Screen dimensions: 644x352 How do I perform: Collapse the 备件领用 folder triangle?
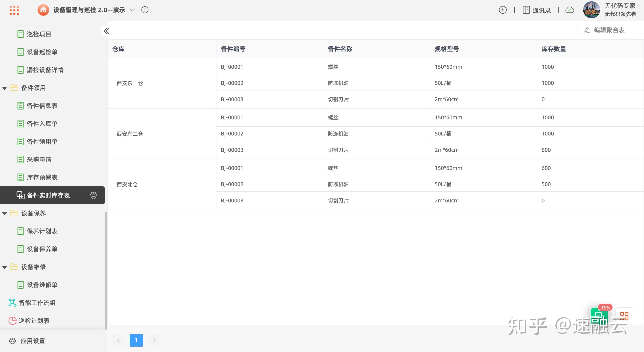pyautogui.click(x=4, y=88)
